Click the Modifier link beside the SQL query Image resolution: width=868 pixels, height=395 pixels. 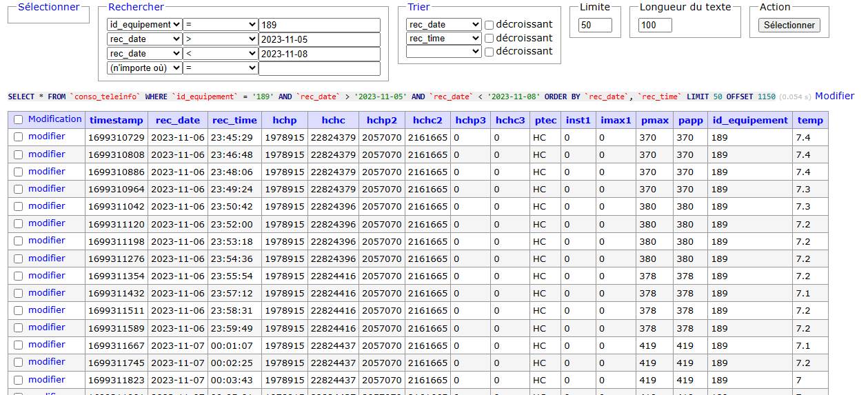[x=834, y=96]
